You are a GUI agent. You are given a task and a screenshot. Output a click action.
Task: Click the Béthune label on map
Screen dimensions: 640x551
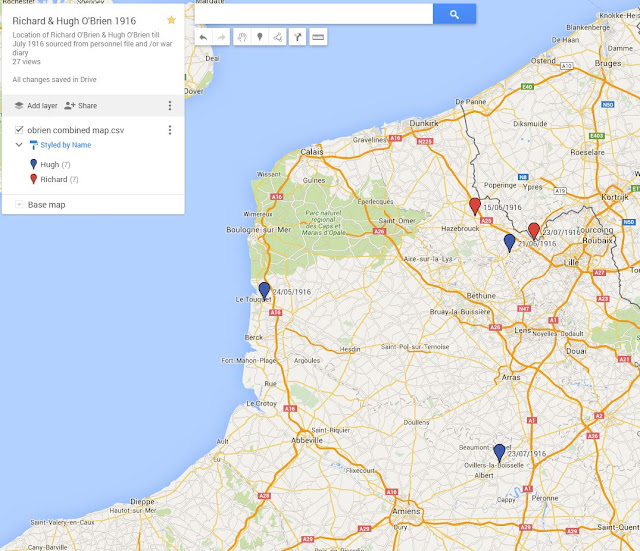pyautogui.click(x=481, y=295)
